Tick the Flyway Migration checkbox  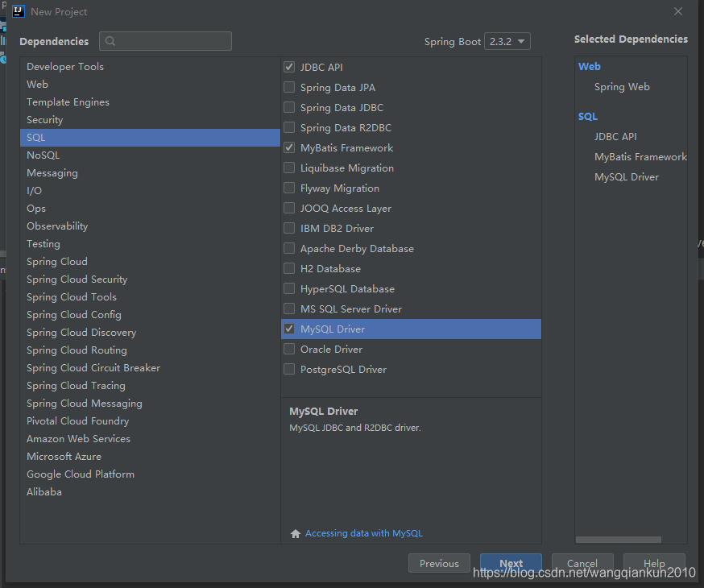(x=289, y=188)
